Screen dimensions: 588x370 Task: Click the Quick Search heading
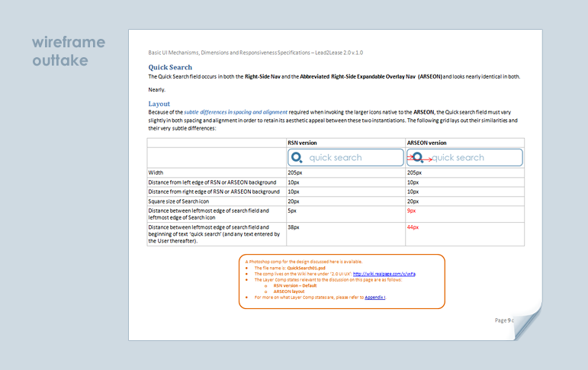click(170, 68)
